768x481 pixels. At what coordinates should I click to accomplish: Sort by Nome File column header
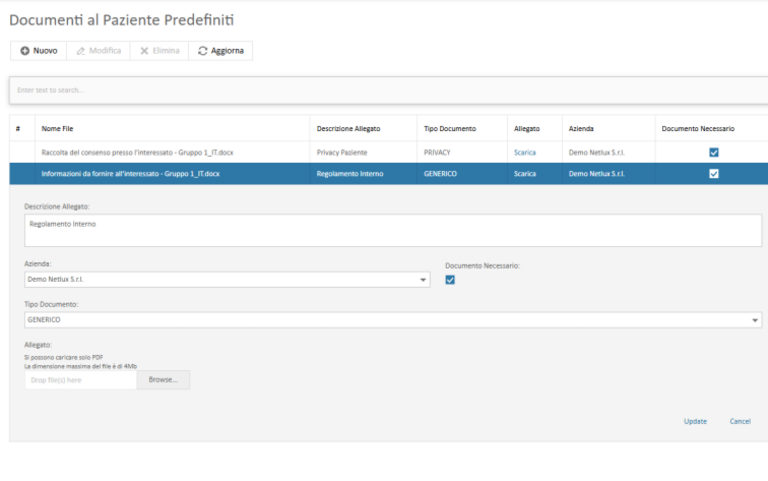click(x=57, y=129)
